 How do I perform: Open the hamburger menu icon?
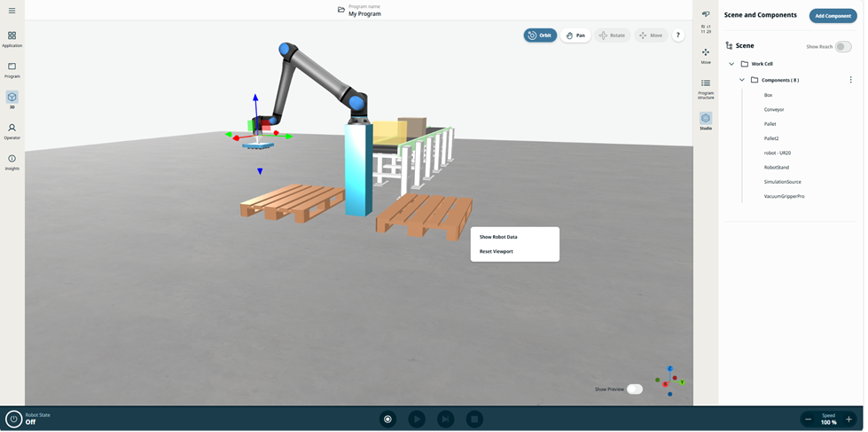12,11
